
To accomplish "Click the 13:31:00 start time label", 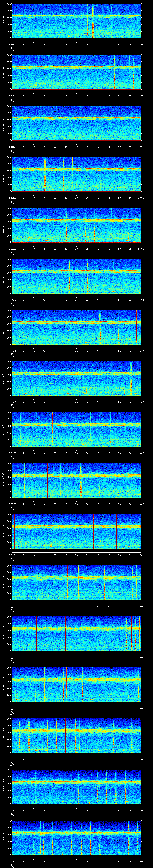I will pyautogui.click(x=12, y=810).
